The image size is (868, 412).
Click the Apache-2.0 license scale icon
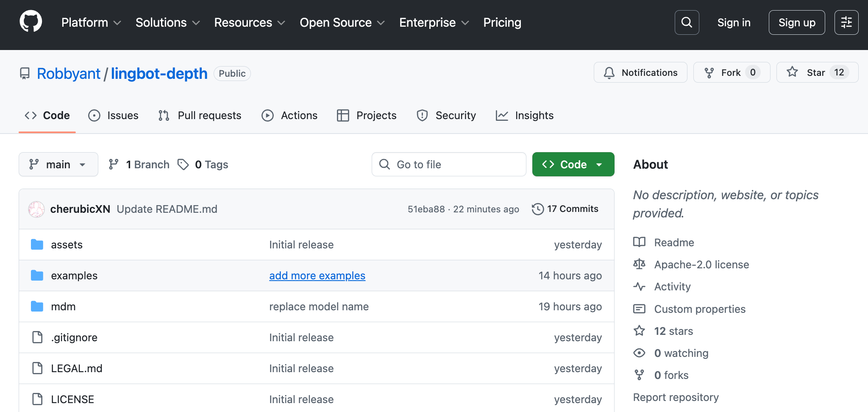(x=639, y=264)
